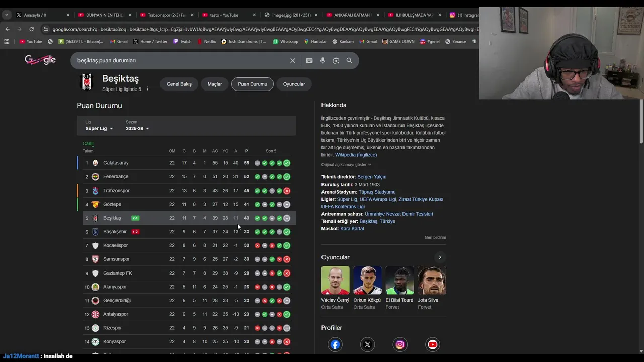The height and width of the screenshot is (362, 644).
Task: Open the Wikipedia (İngilizce) link
Action: pos(356,155)
